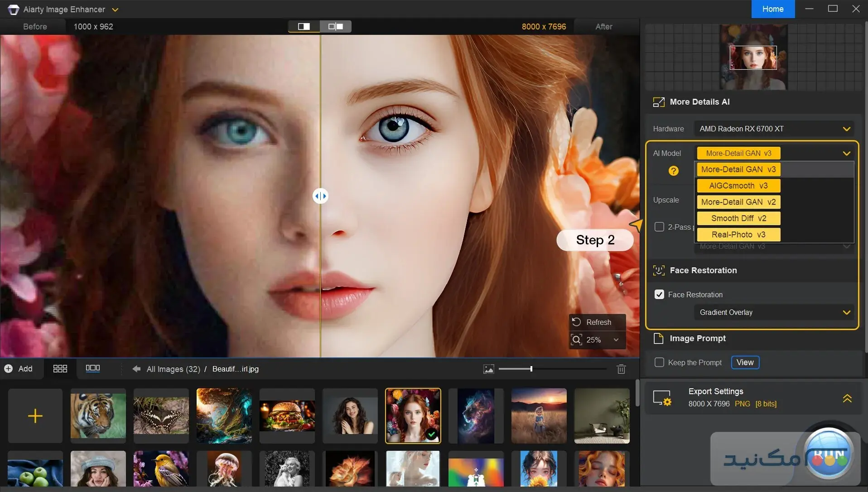This screenshot has width=868, height=492.
Task: Disable the Face Restoration checkbox
Action: click(x=660, y=294)
